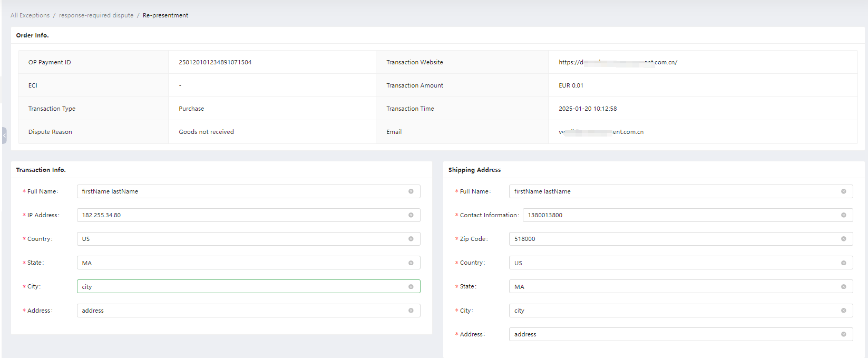Click the Transaction Time label

(410, 109)
